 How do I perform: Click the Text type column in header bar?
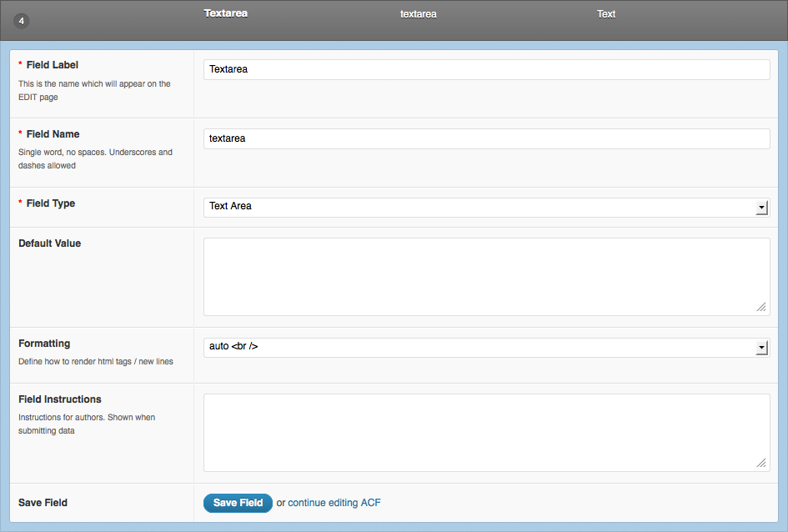tap(606, 14)
